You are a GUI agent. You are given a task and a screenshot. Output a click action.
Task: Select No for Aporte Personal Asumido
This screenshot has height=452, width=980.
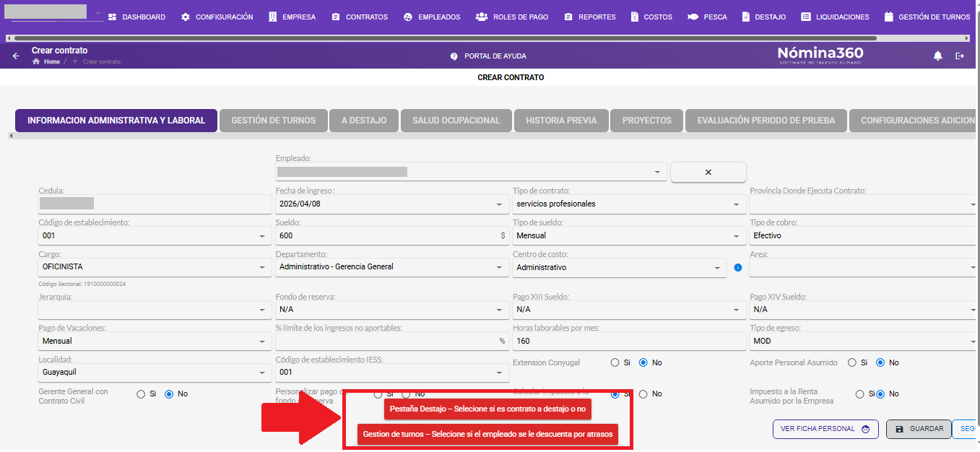[880, 362]
